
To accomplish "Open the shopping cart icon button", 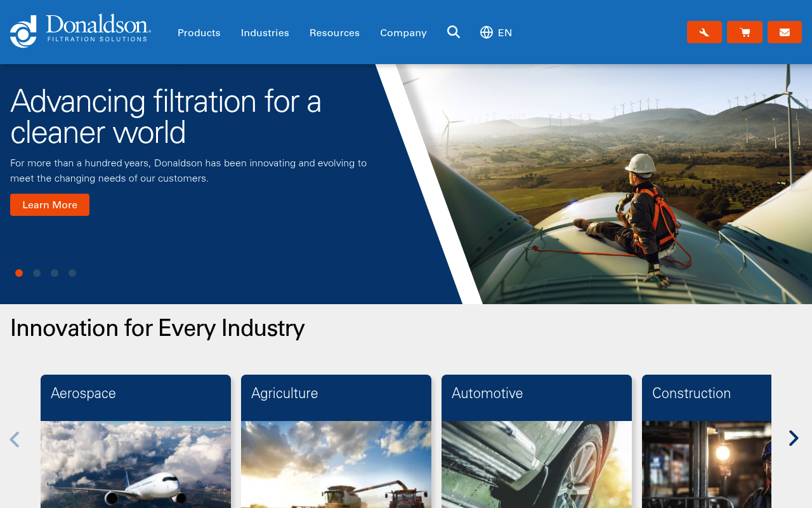I will click(745, 32).
